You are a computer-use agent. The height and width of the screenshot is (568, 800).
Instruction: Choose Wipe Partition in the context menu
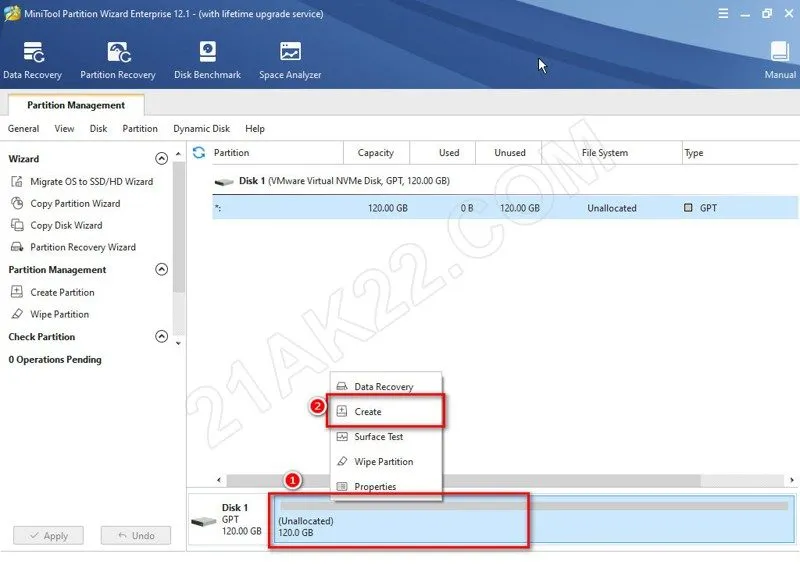click(386, 461)
